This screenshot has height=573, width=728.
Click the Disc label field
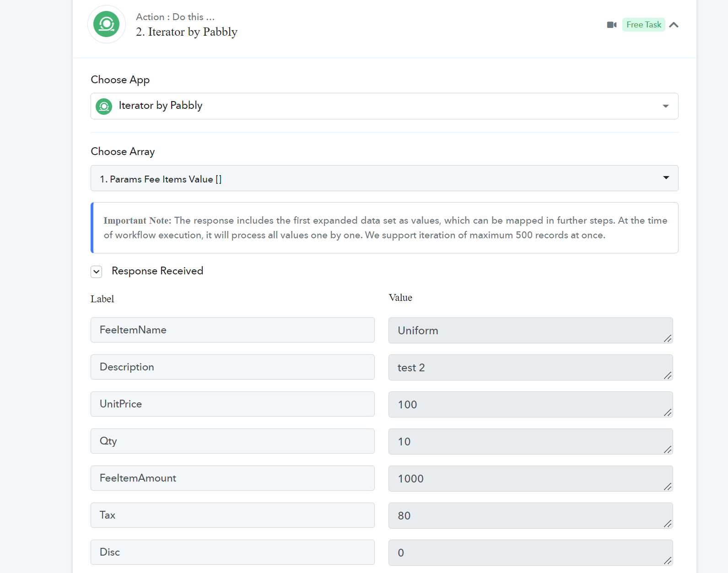(x=232, y=552)
